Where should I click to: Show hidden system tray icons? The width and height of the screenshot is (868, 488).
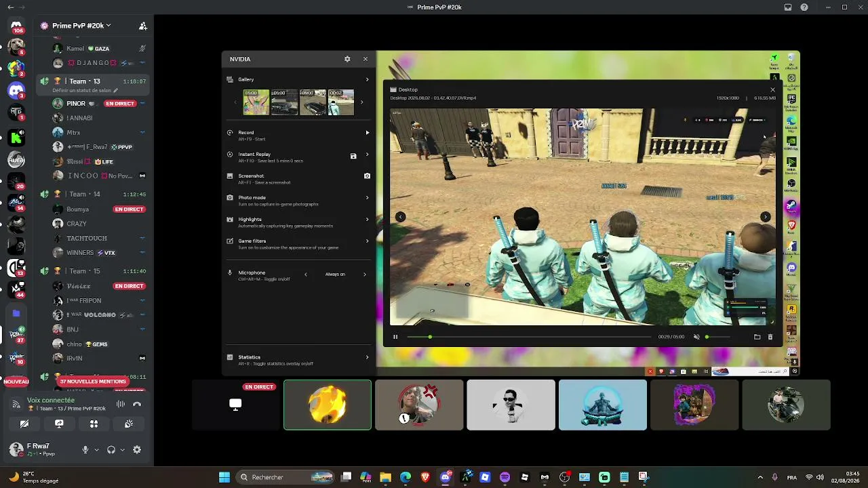tap(759, 477)
